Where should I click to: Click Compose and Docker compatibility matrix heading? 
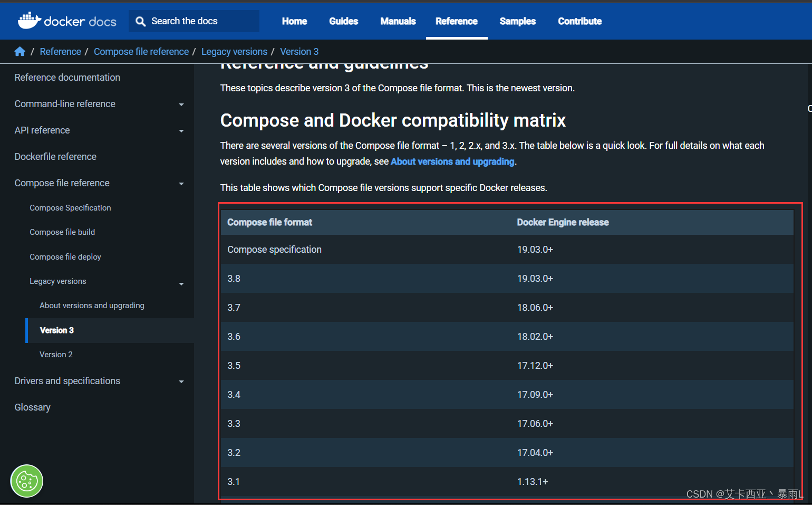coord(393,120)
